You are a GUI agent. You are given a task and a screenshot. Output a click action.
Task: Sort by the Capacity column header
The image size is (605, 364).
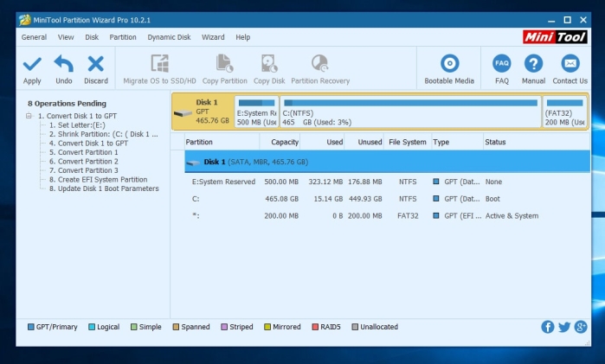pyautogui.click(x=280, y=142)
